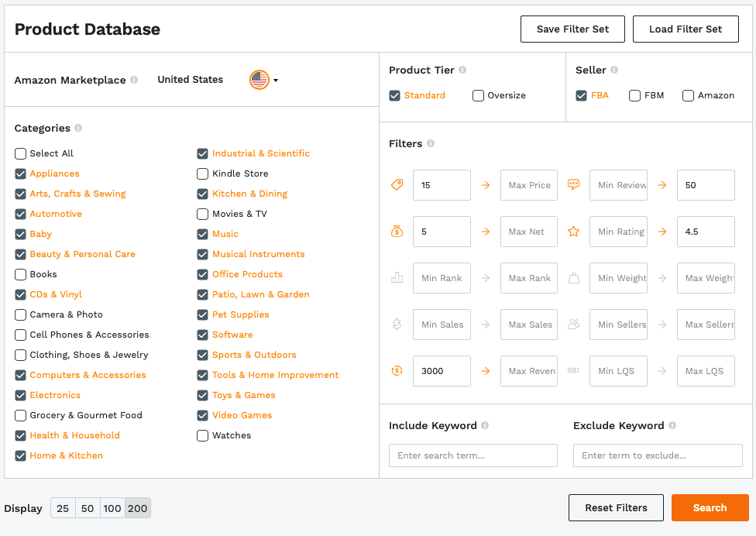
Task: Uncheck the Video Games category
Action: pyautogui.click(x=202, y=415)
